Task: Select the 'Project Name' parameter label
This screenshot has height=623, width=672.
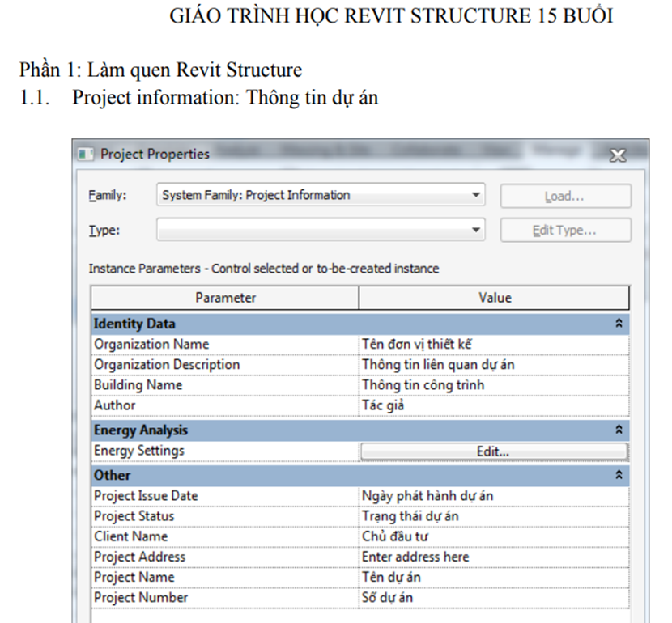Action: (134, 577)
